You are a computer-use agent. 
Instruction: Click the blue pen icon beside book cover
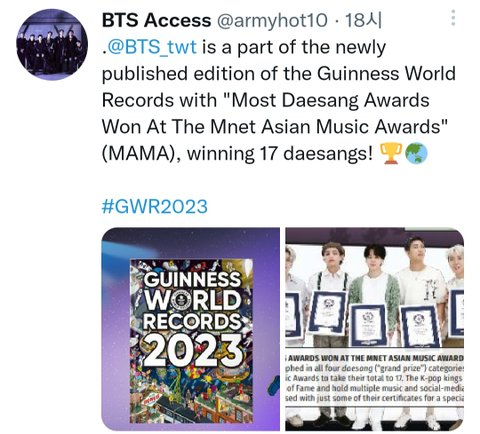[274, 385]
